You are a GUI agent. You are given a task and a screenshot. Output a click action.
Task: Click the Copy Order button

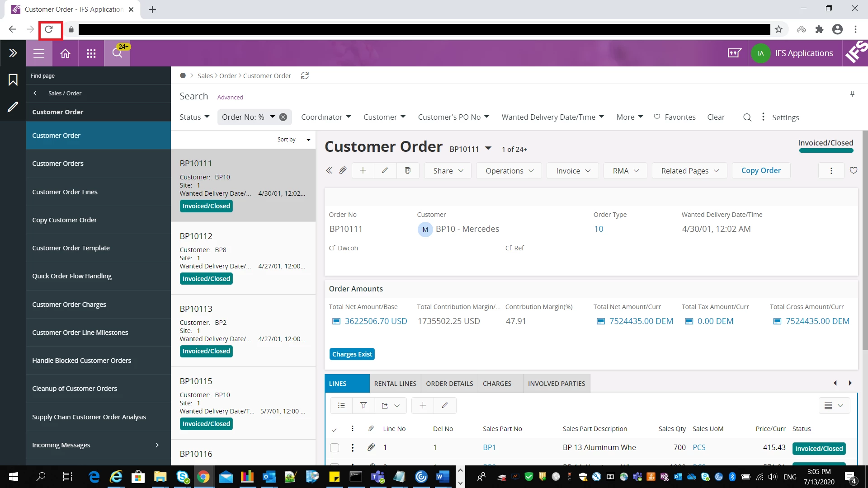(761, 170)
